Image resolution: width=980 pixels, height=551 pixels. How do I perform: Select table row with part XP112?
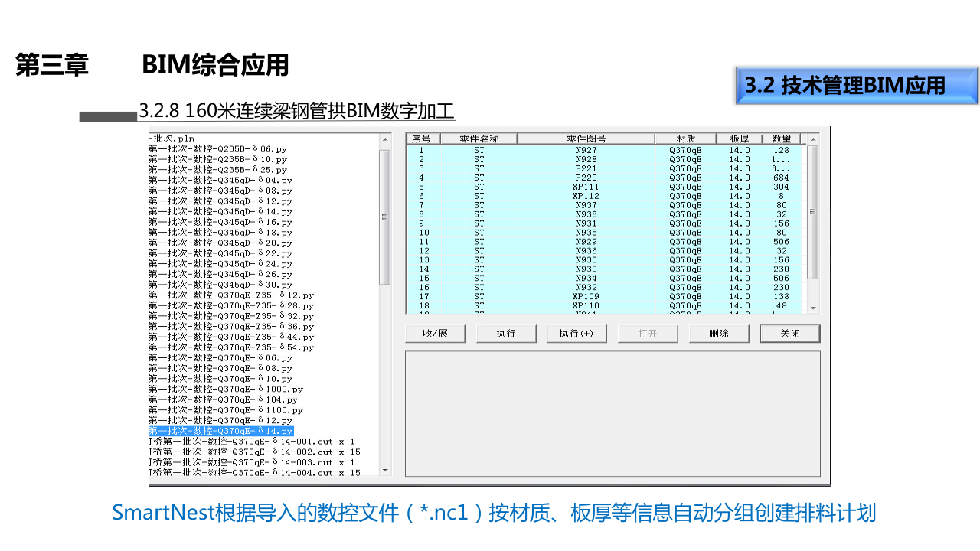603,197
